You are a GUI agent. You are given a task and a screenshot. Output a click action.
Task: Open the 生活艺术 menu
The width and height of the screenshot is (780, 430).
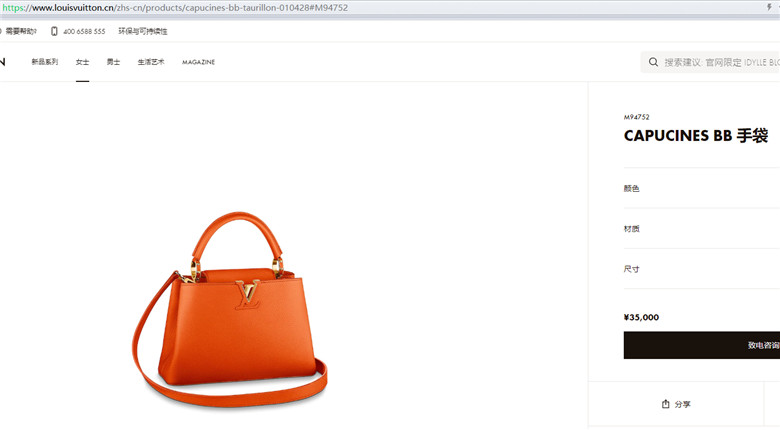tap(151, 62)
